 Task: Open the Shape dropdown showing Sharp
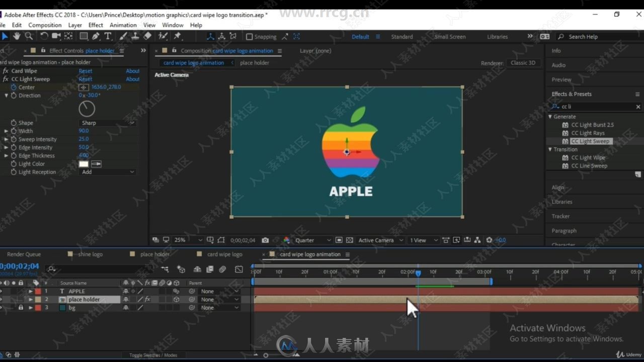[108, 123]
